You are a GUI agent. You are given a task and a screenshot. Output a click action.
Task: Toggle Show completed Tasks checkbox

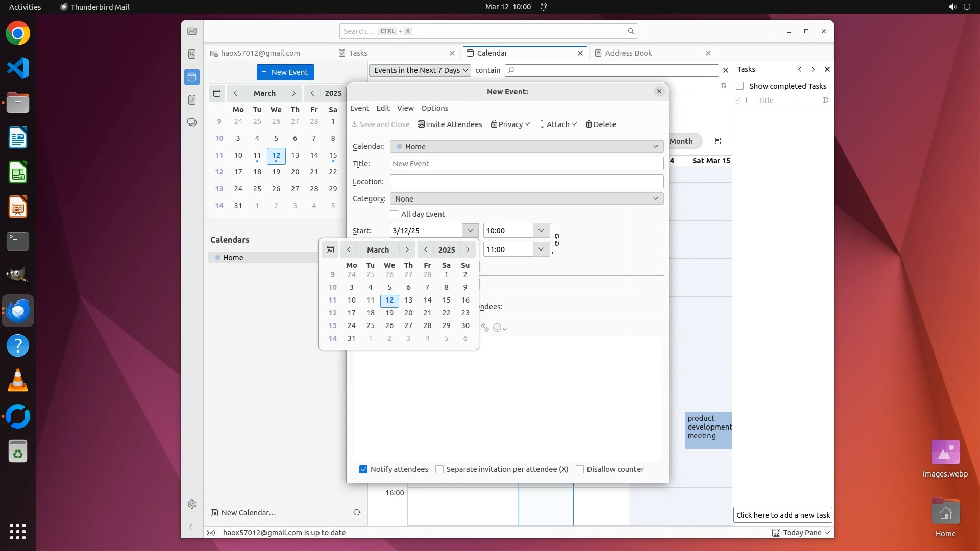click(740, 86)
